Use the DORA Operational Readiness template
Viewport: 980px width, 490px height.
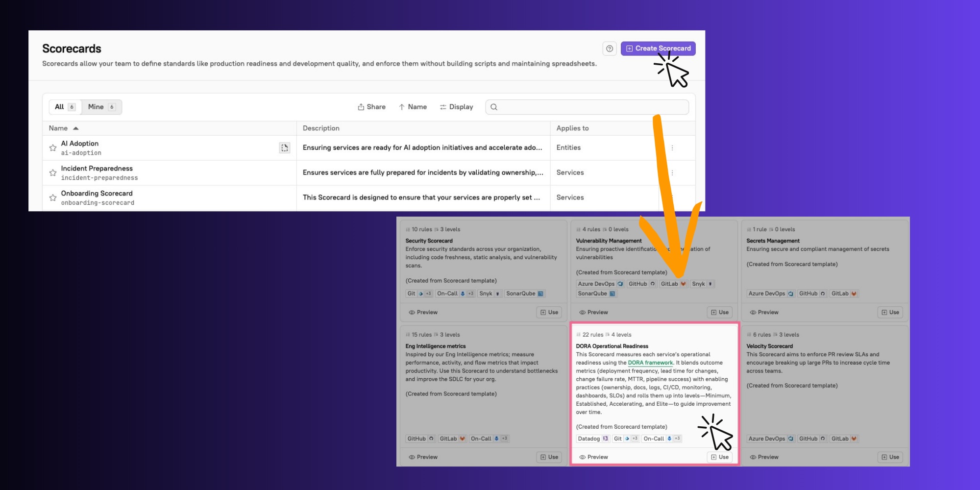pyautogui.click(x=720, y=457)
